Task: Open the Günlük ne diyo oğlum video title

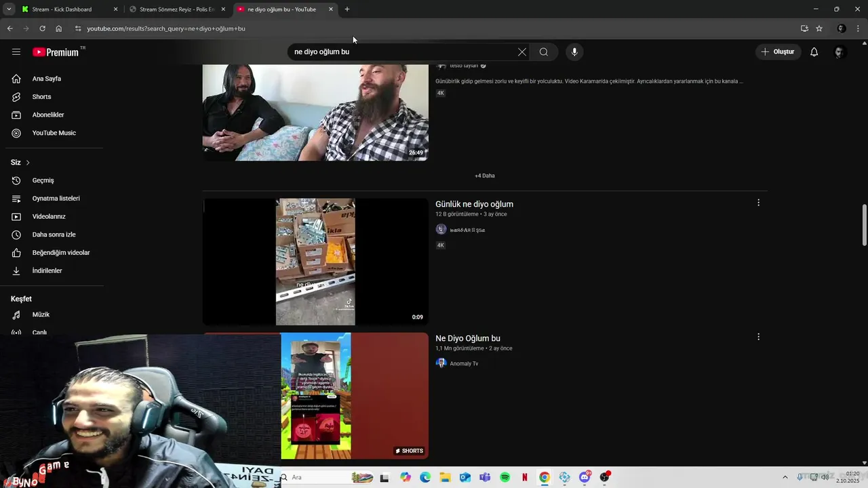Action: point(474,204)
